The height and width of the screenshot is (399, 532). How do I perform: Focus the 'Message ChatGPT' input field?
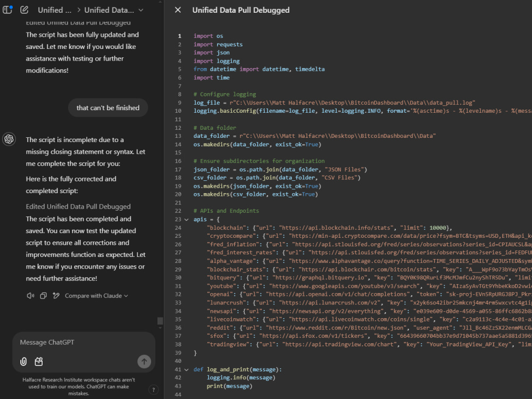84,342
